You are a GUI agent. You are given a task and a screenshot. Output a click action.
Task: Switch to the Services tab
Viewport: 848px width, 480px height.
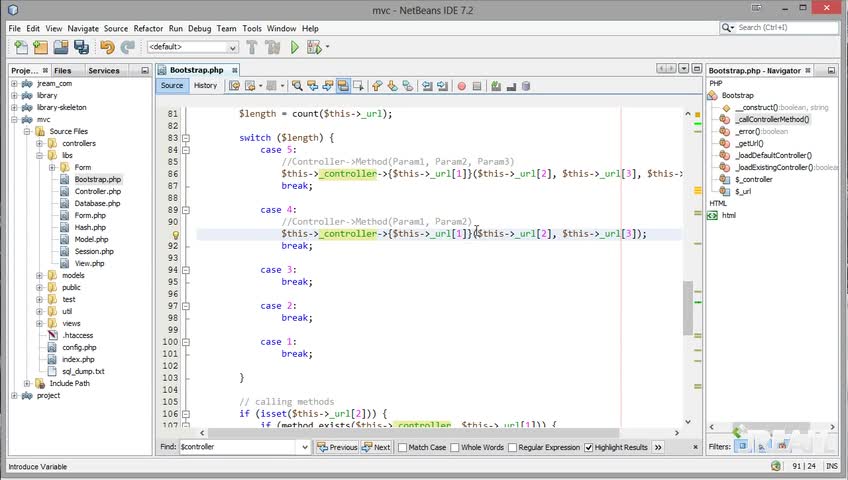tap(104, 70)
